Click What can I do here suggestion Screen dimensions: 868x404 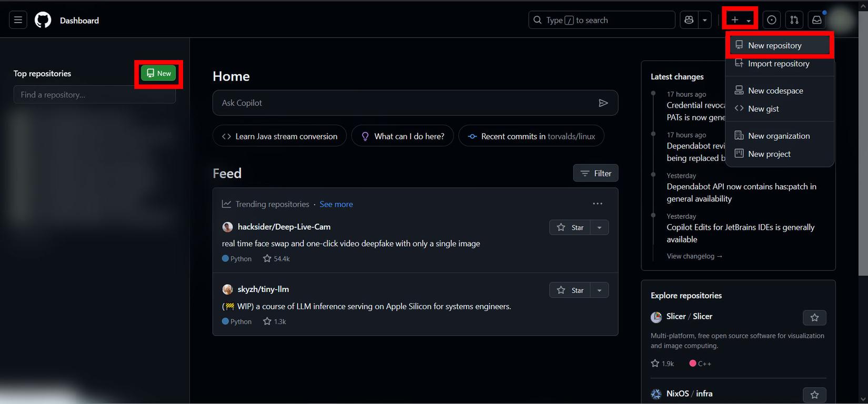pyautogui.click(x=402, y=136)
